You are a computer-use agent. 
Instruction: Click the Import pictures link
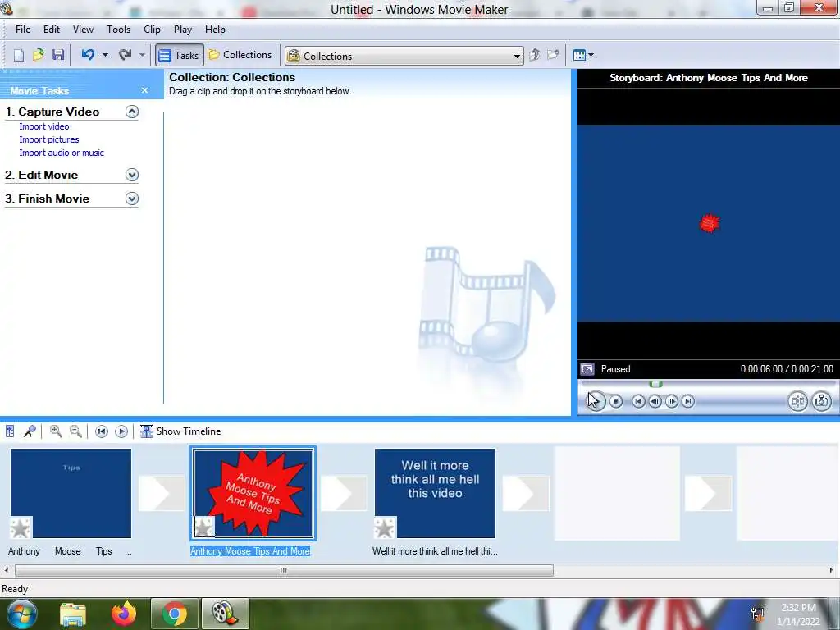[48, 139]
